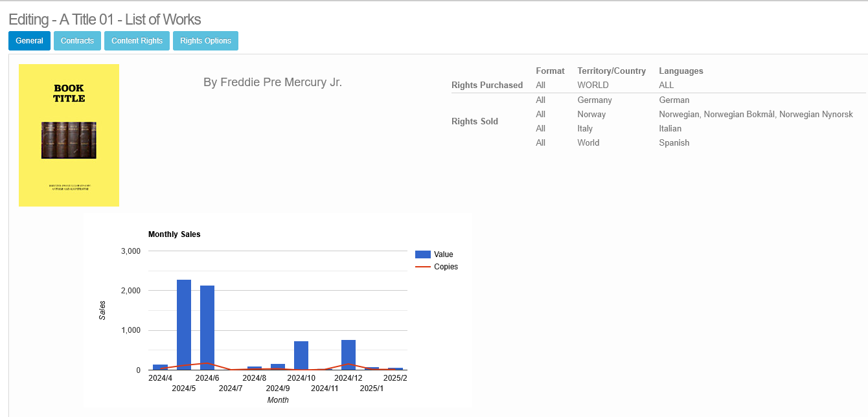Click the Languages column header
868x417 pixels.
click(x=681, y=71)
